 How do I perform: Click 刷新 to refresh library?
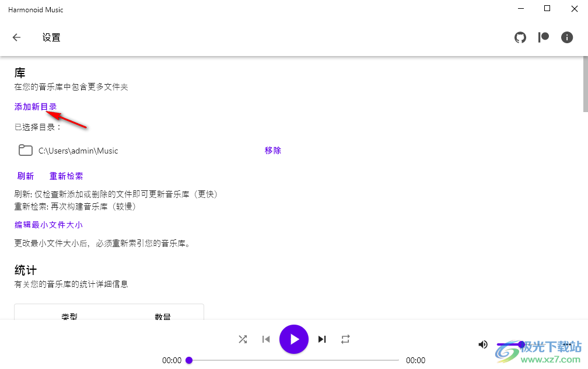(x=26, y=176)
